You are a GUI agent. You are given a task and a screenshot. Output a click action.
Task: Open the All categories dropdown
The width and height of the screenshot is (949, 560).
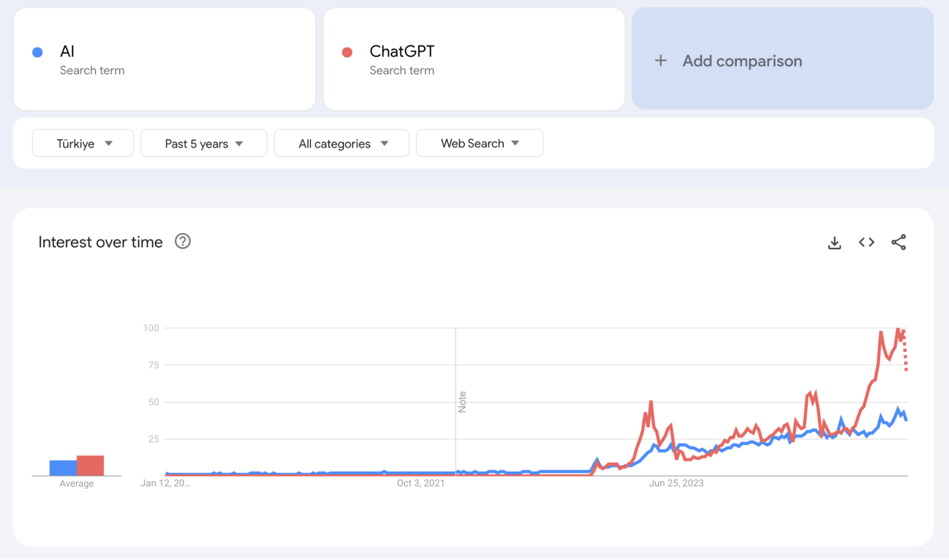click(341, 143)
